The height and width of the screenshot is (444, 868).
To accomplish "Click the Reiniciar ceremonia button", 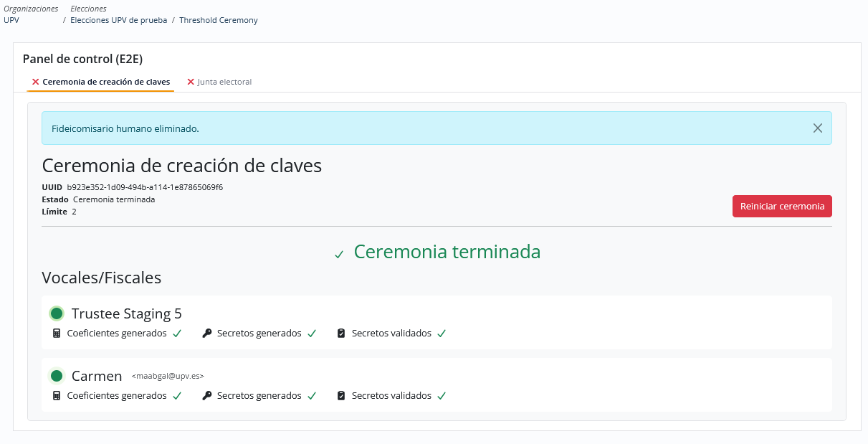I will pyautogui.click(x=782, y=206).
